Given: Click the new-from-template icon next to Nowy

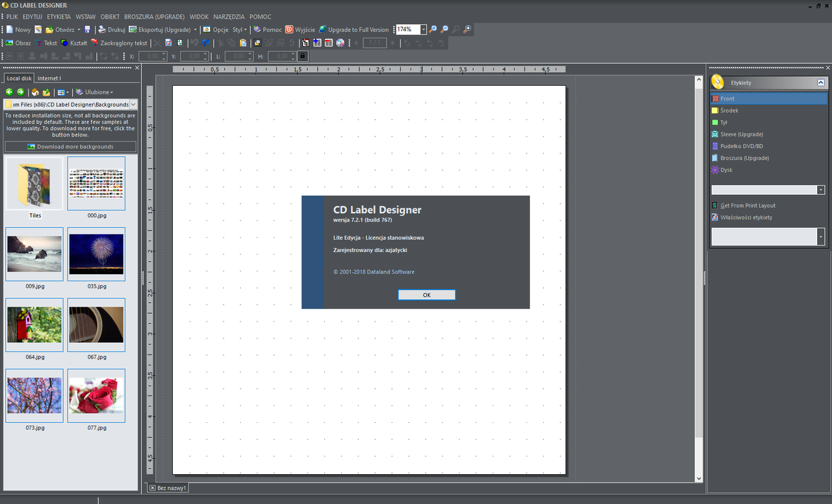Looking at the screenshot, I should [x=38, y=29].
